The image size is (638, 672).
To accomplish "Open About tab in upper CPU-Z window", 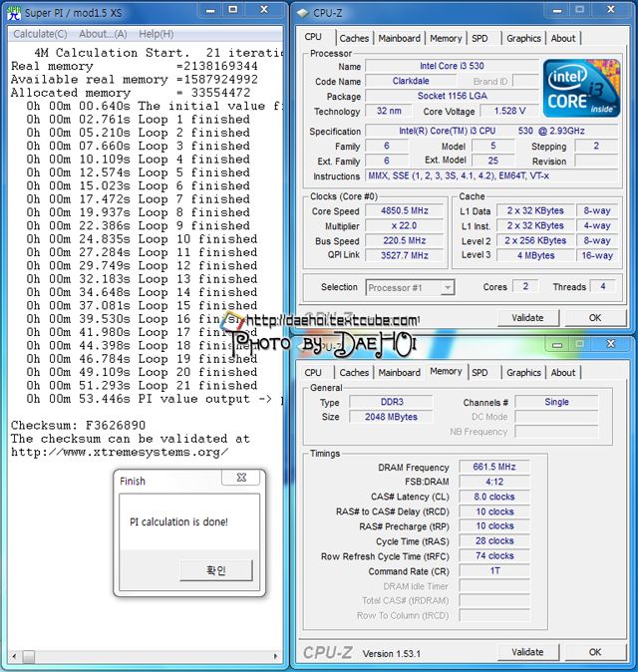I will tap(563, 38).
